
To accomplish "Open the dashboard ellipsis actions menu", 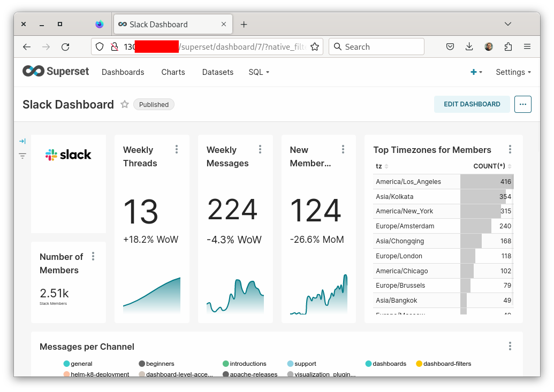I will 522,104.
